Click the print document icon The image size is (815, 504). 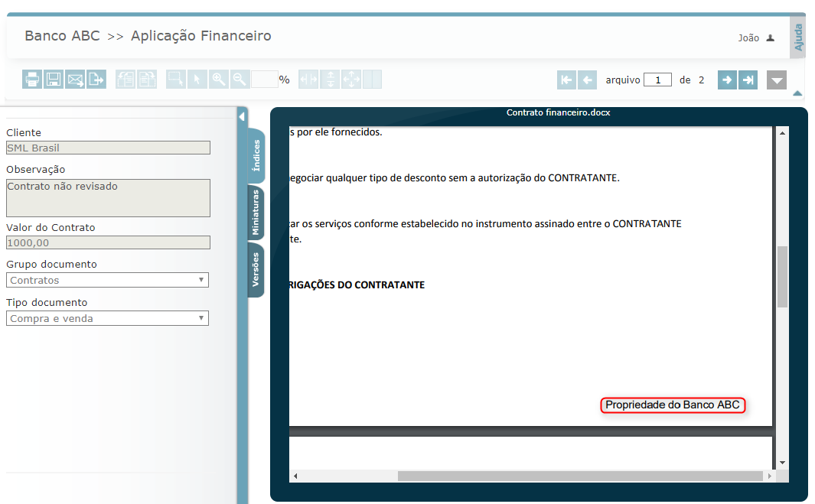[32, 79]
